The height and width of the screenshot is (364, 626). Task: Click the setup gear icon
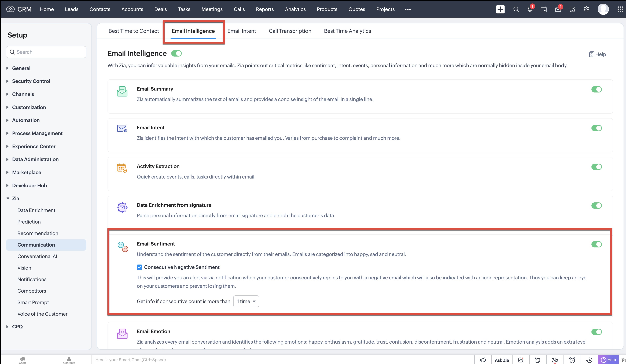[x=586, y=9]
